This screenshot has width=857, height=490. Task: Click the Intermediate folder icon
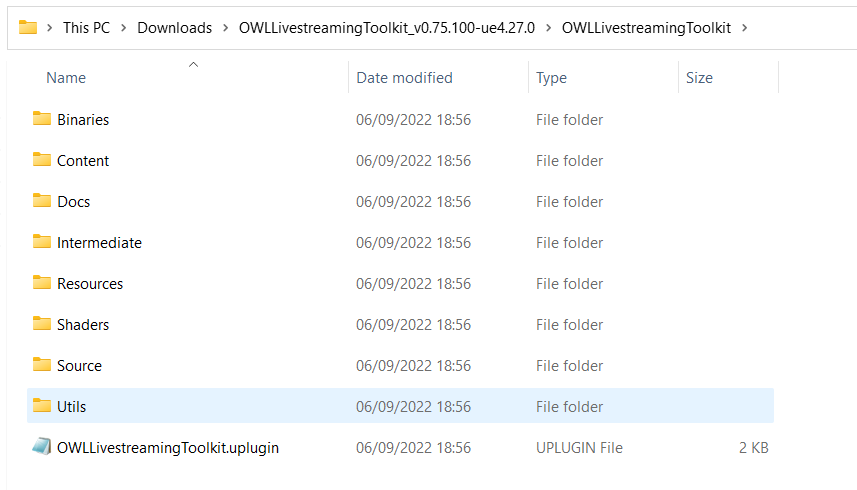point(42,241)
